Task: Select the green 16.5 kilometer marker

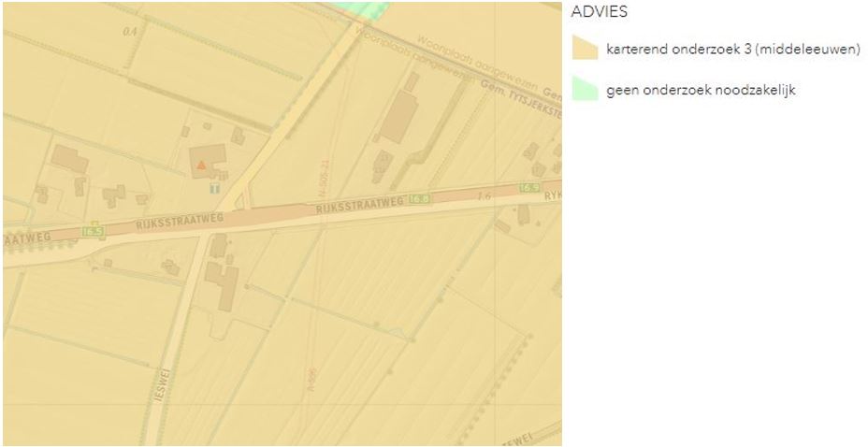Action: [x=93, y=231]
